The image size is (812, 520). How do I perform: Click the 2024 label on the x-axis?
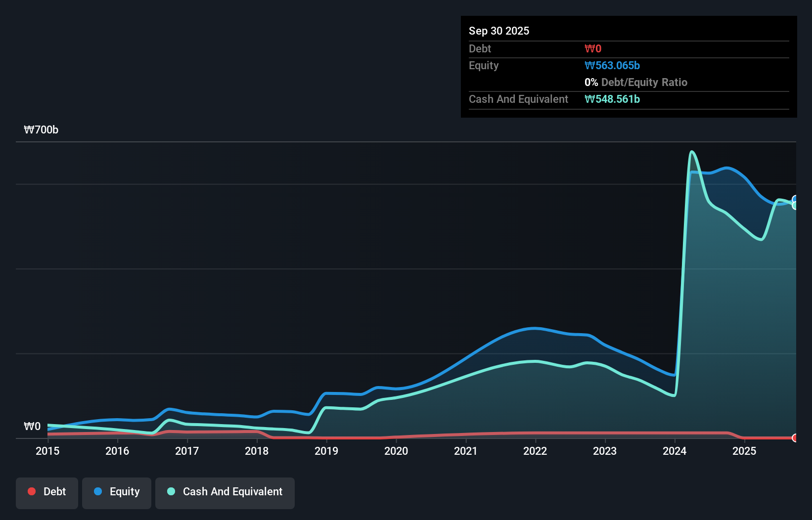tap(675, 451)
